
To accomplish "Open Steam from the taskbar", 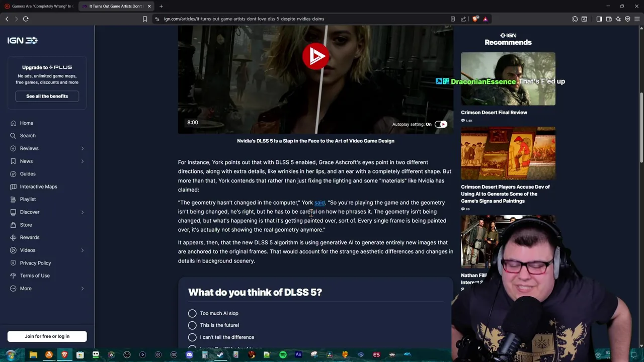I will point(220,355).
